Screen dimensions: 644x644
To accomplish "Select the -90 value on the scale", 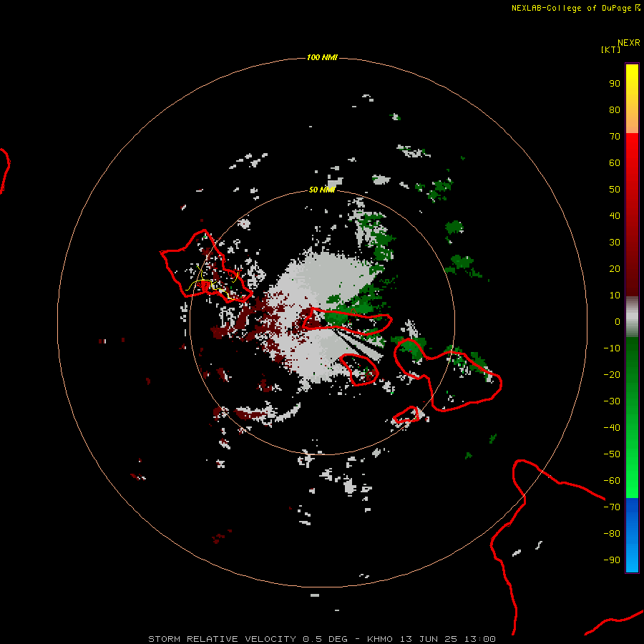I will 612,560.
